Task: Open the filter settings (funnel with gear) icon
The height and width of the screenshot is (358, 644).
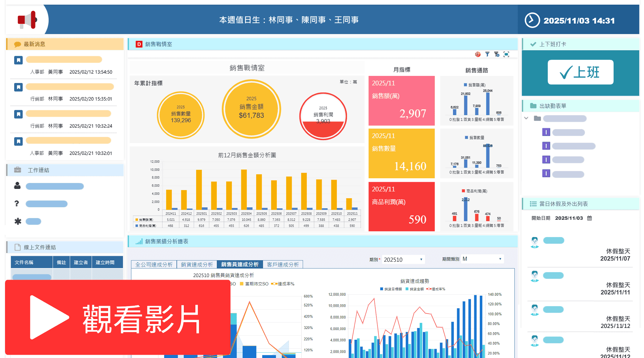Action: [x=497, y=54]
